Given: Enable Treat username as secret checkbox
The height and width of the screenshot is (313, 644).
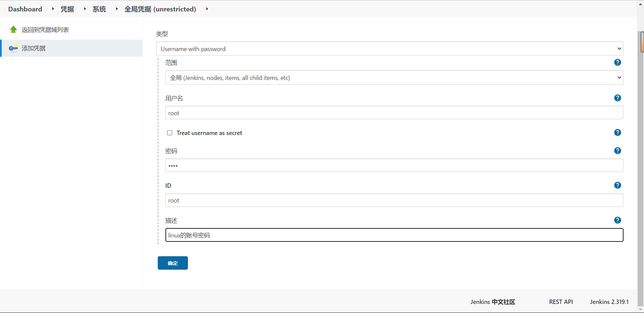Looking at the screenshot, I should pos(170,133).
